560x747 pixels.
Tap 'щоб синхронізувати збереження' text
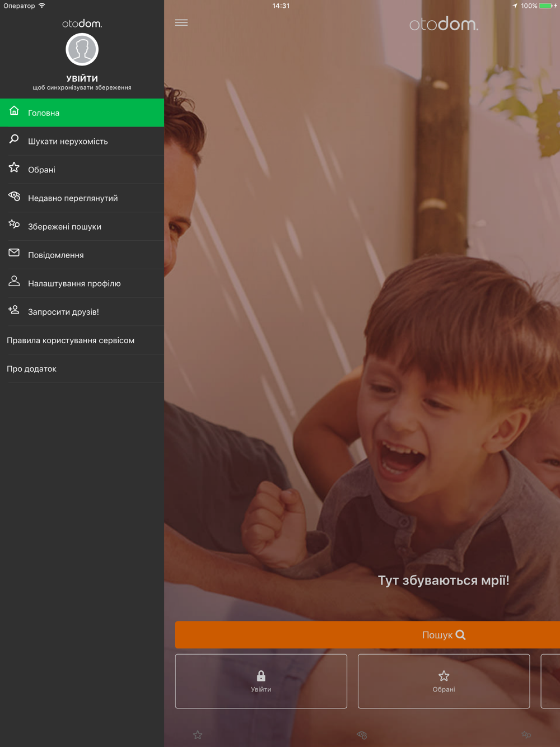[82, 88]
